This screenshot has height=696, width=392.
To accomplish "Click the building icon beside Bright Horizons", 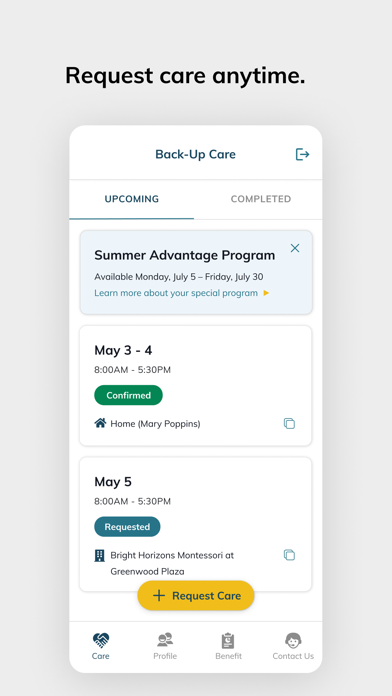I will 100,555.
